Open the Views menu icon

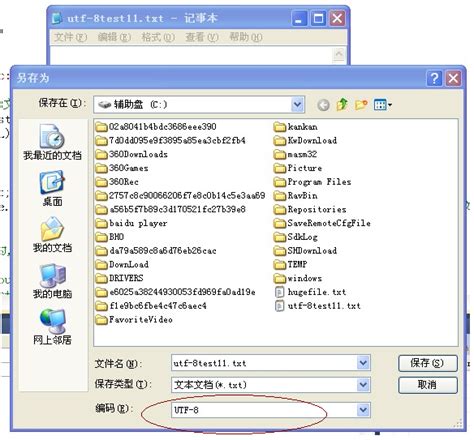click(382, 105)
